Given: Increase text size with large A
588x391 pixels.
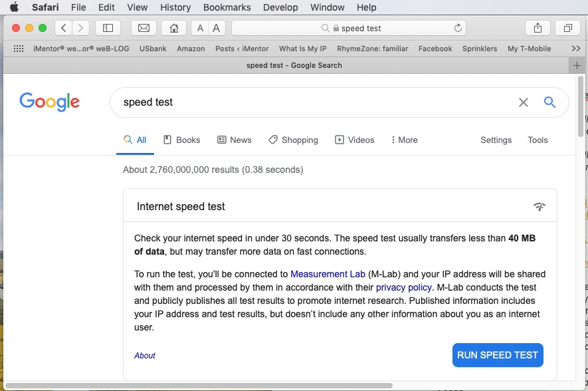Looking at the screenshot, I should [217, 28].
